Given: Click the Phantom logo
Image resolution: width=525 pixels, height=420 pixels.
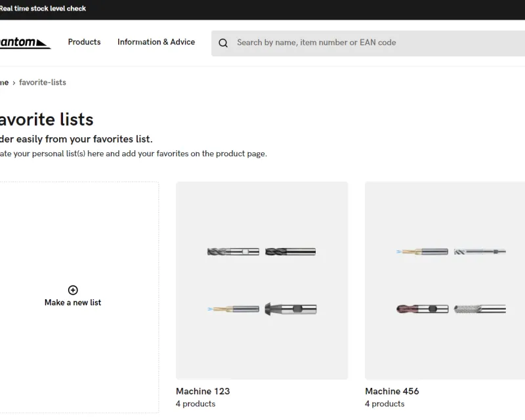Looking at the screenshot, I should [x=25, y=43].
